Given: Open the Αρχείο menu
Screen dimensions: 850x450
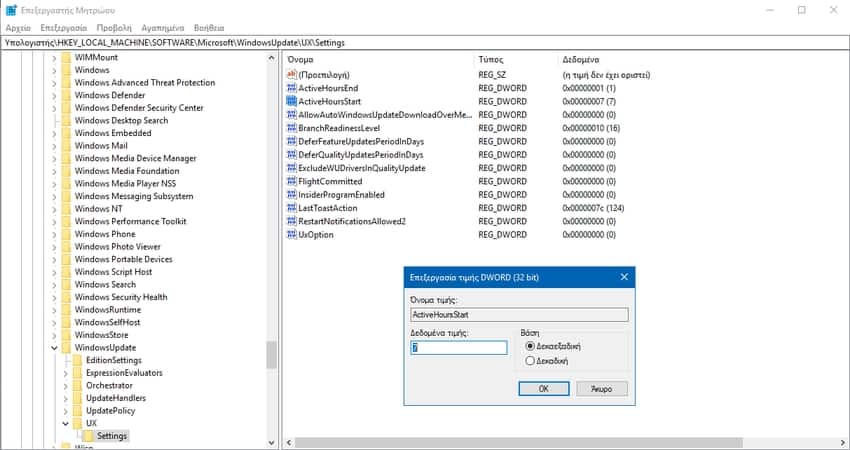Looking at the screenshot, I should pos(18,28).
